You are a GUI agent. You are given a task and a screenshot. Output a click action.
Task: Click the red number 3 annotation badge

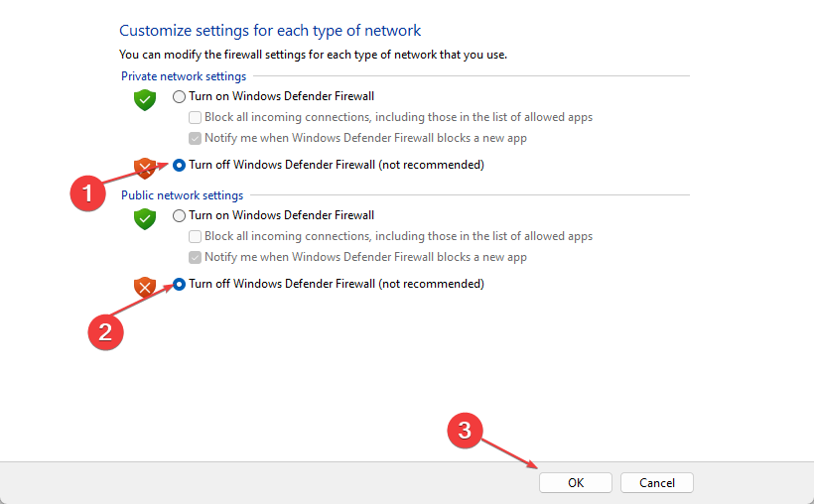pyautogui.click(x=464, y=429)
